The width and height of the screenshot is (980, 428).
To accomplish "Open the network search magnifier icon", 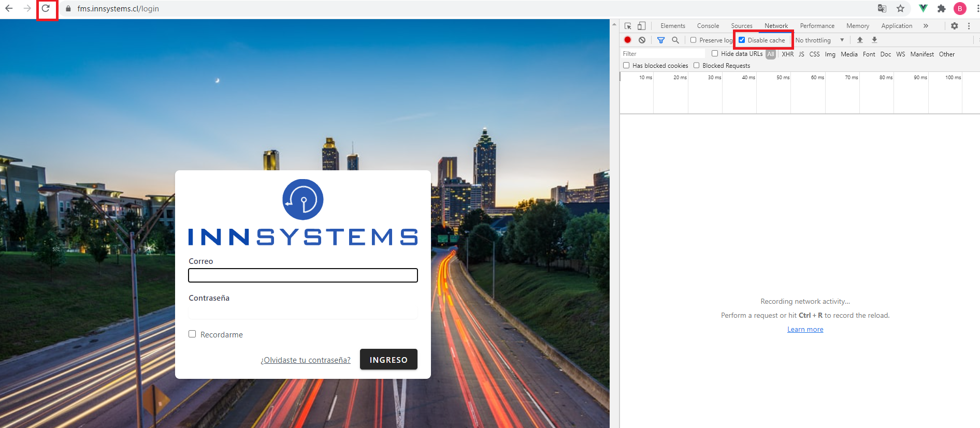I will click(675, 40).
